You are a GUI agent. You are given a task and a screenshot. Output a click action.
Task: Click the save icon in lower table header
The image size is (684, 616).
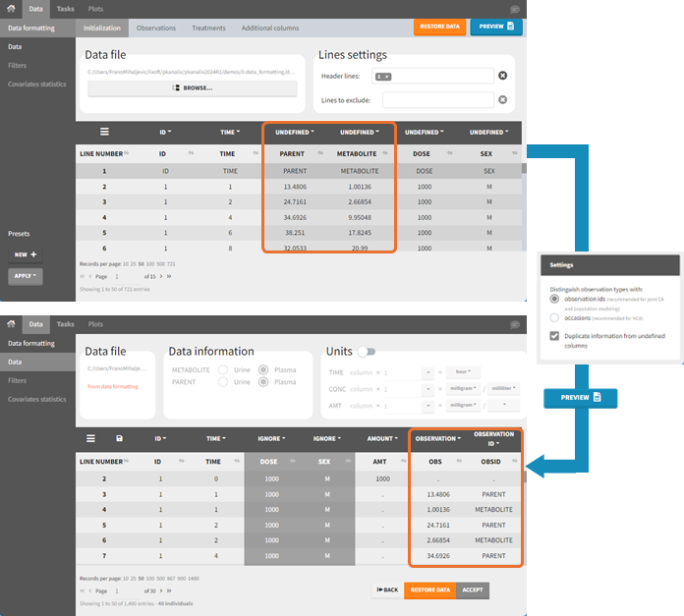tap(120, 438)
